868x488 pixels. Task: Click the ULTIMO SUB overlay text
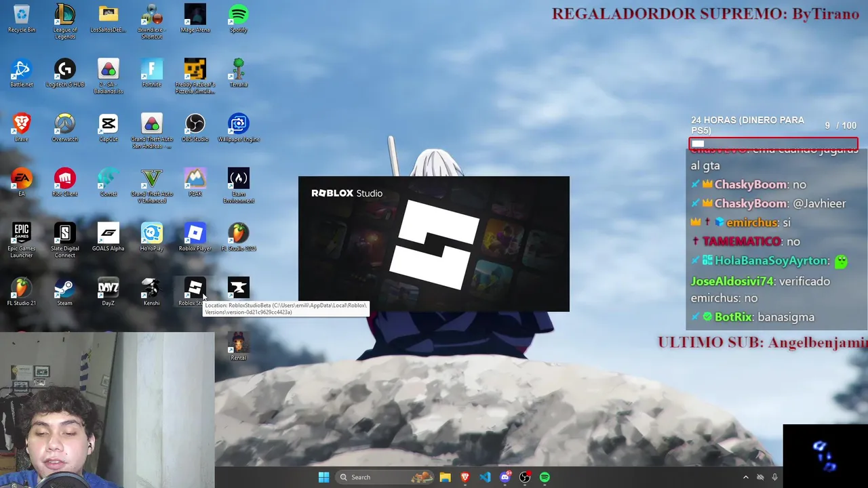click(763, 342)
